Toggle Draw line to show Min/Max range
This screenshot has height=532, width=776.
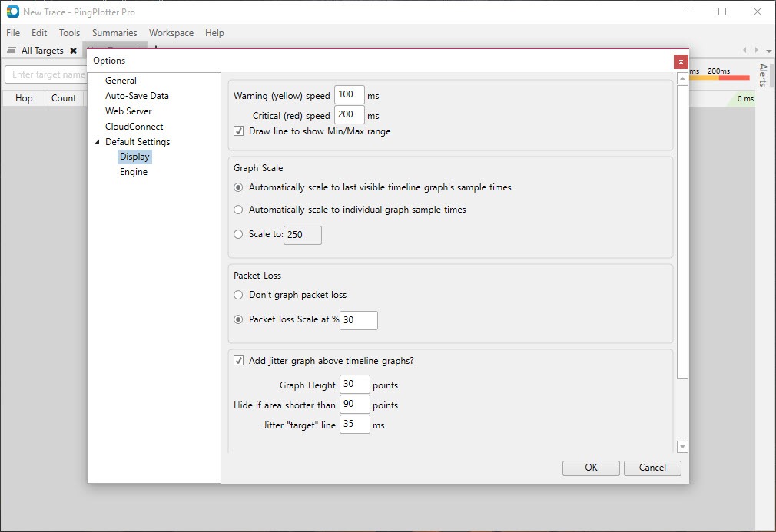pos(238,131)
